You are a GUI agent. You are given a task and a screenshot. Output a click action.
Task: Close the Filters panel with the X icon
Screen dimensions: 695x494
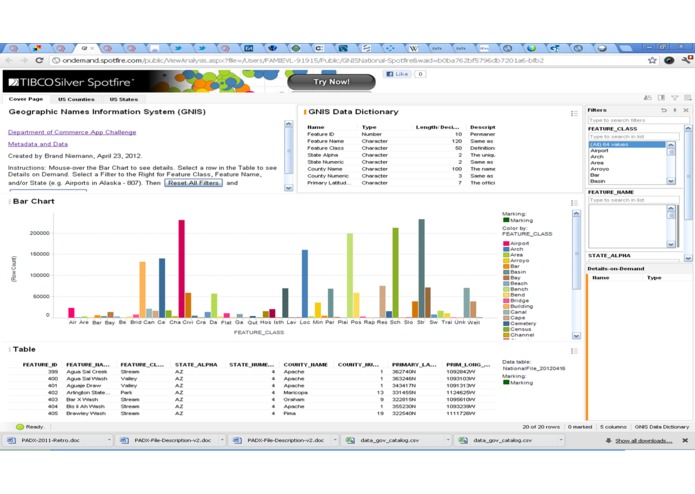686,110
